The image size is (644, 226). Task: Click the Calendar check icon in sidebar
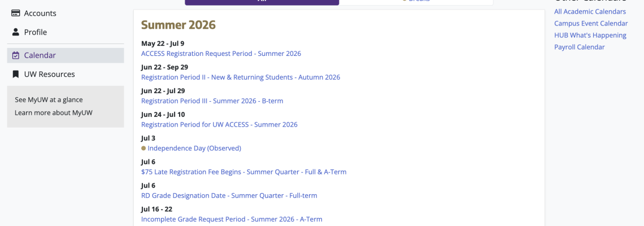(x=16, y=55)
